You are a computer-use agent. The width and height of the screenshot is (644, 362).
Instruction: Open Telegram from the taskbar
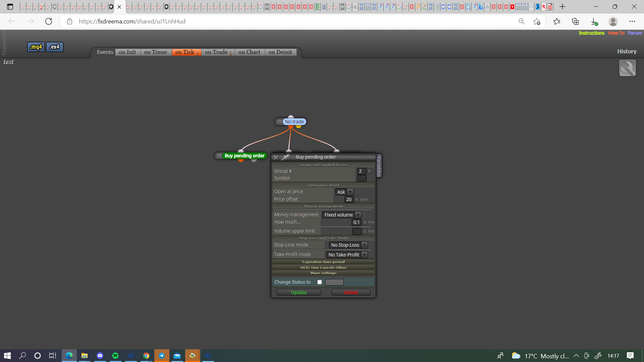162,356
